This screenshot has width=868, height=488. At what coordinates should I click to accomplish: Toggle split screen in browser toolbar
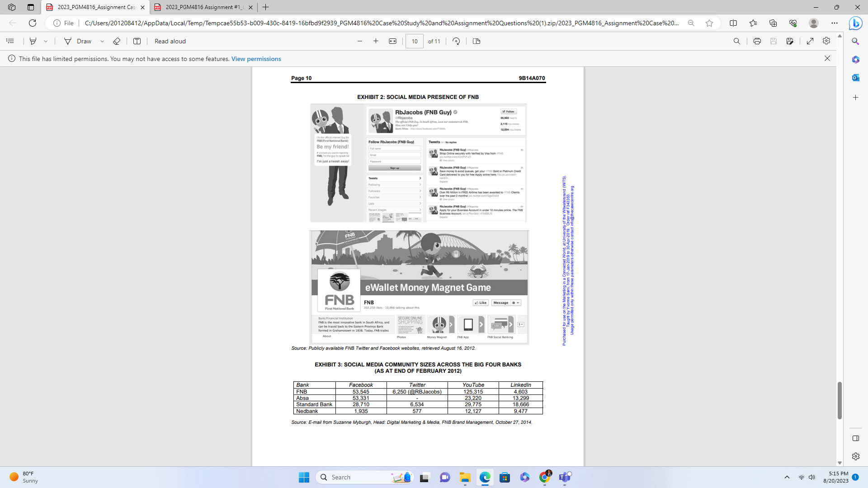[x=733, y=23]
